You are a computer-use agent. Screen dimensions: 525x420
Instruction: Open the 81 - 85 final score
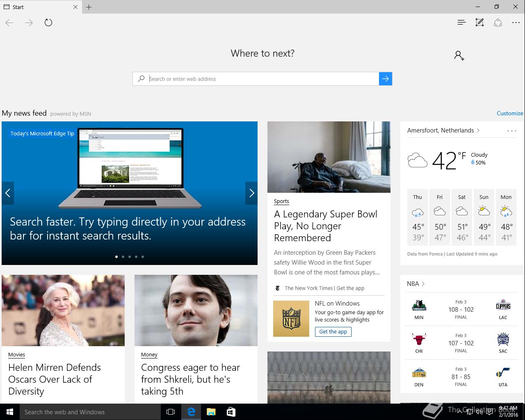pyautogui.click(x=461, y=377)
